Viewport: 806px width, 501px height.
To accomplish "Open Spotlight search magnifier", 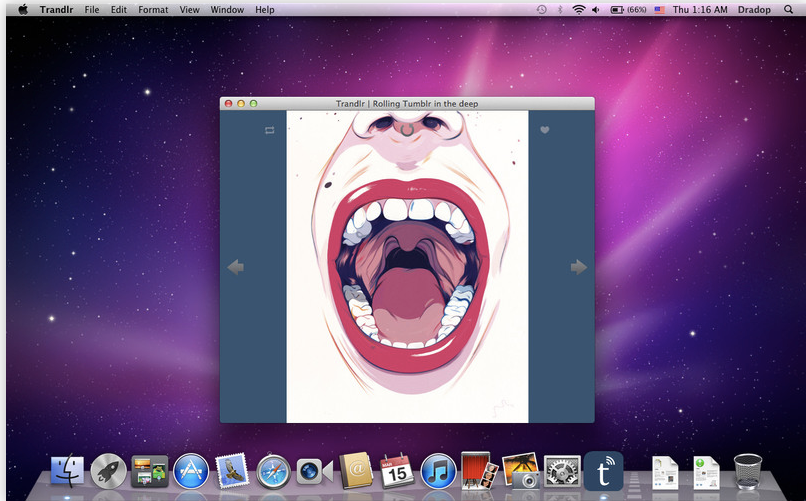I will (788, 9).
